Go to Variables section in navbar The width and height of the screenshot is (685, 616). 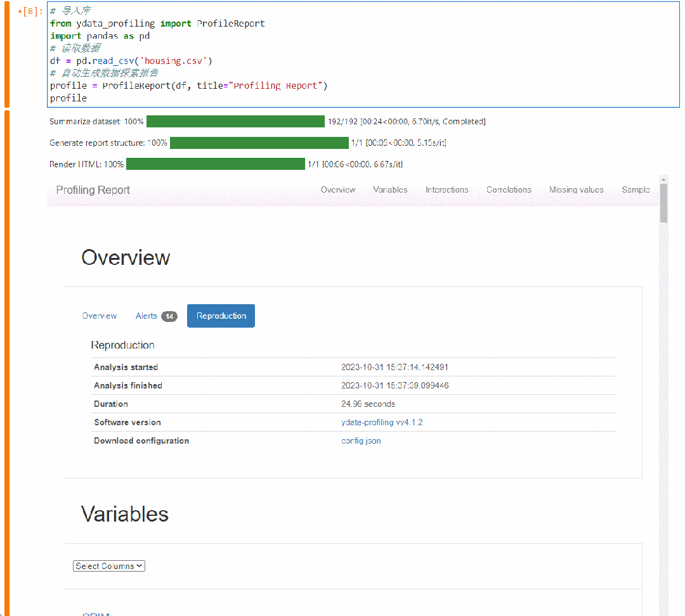pos(389,190)
